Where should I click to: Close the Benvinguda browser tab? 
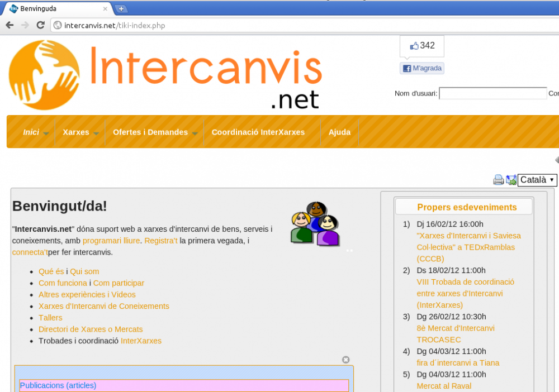tap(106, 9)
